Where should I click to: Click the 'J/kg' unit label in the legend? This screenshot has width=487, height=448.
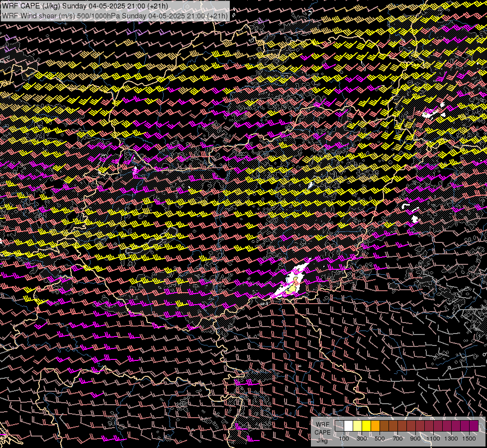[322, 441]
